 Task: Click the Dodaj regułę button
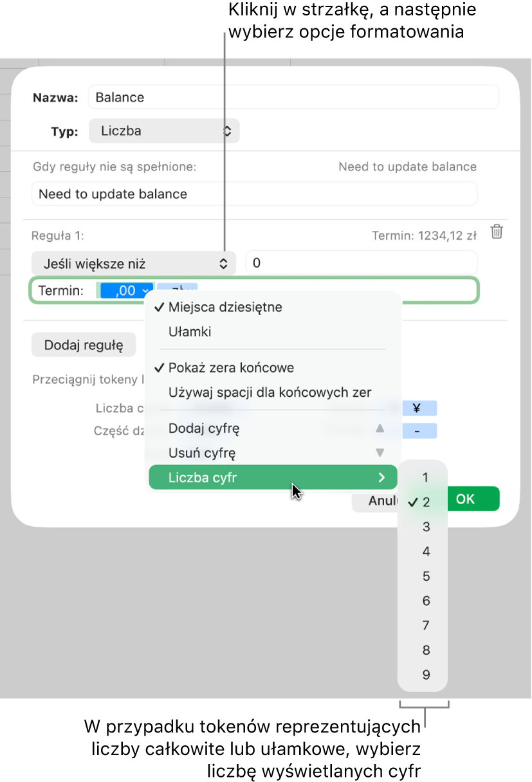[84, 345]
